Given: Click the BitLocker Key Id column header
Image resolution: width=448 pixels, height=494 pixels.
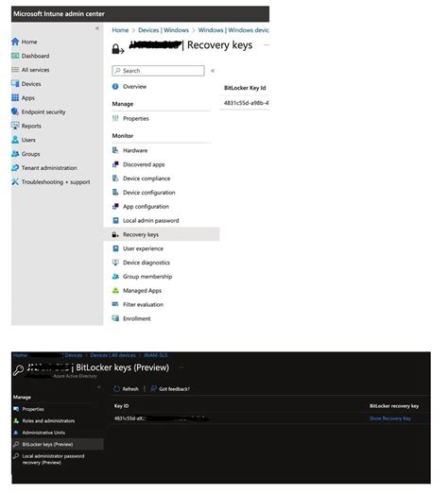Looking at the screenshot, I should [245, 88].
